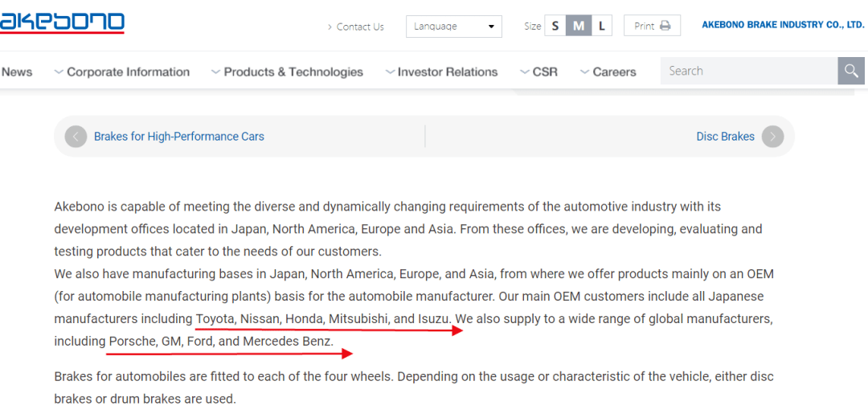Expand the Corporate Information menu
868x418 pixels.
tap(122, 72)
